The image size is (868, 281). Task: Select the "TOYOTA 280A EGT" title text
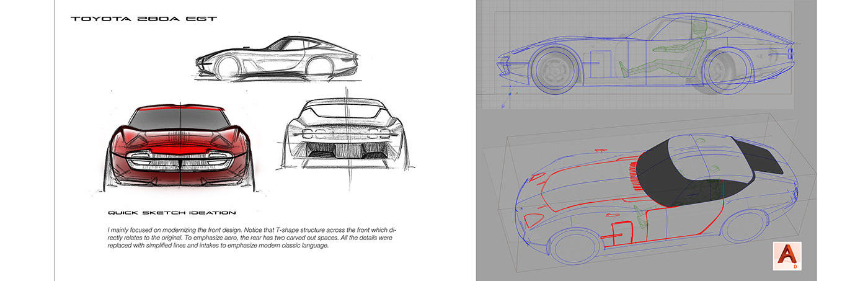(x=144, y=19)
